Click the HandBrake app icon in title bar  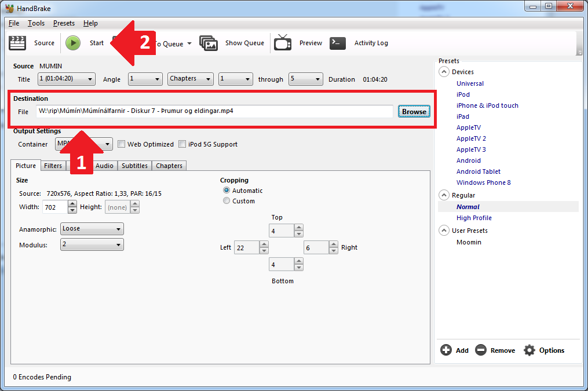pos(9,8)
